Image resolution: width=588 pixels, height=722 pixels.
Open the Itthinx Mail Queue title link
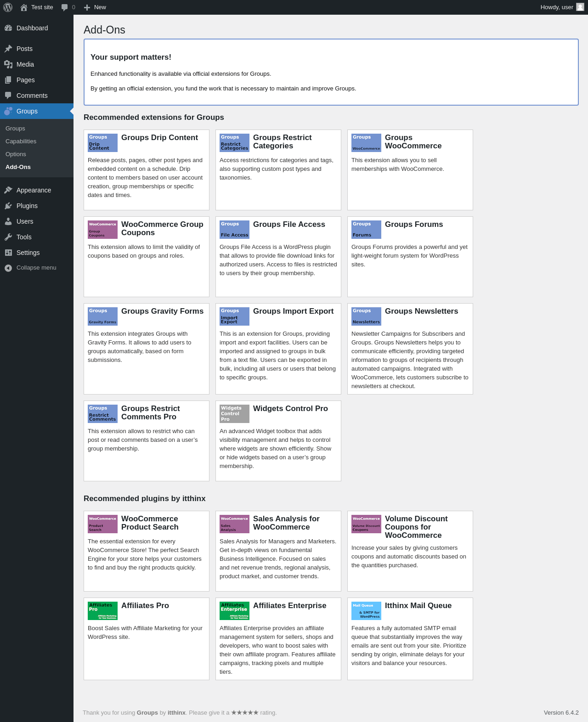418,606
